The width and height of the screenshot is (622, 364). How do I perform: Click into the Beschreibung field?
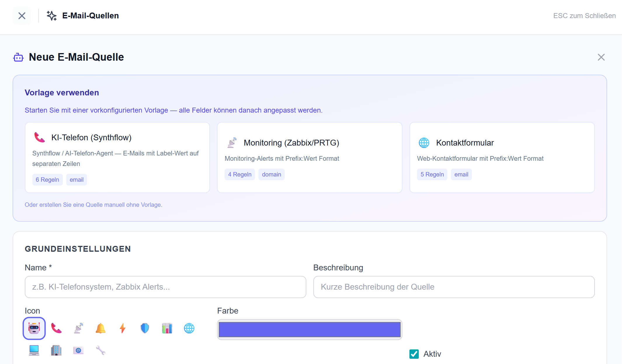454,287
